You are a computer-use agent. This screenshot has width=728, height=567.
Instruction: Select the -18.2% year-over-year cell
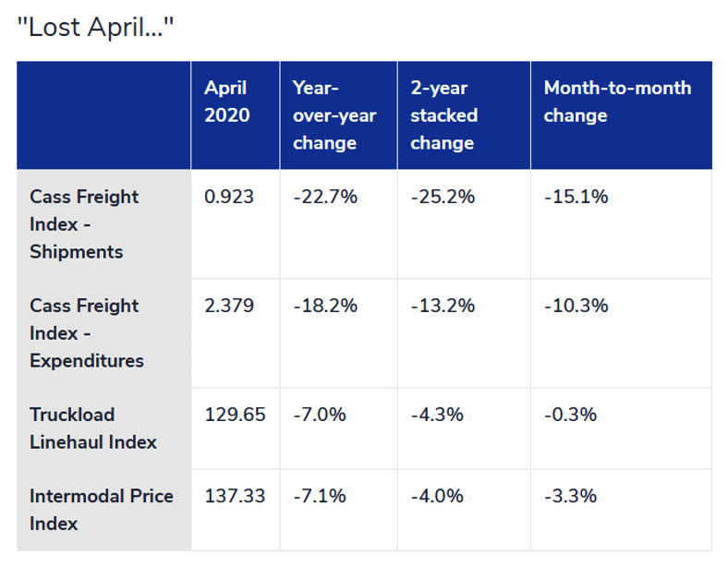click(324, 306)
